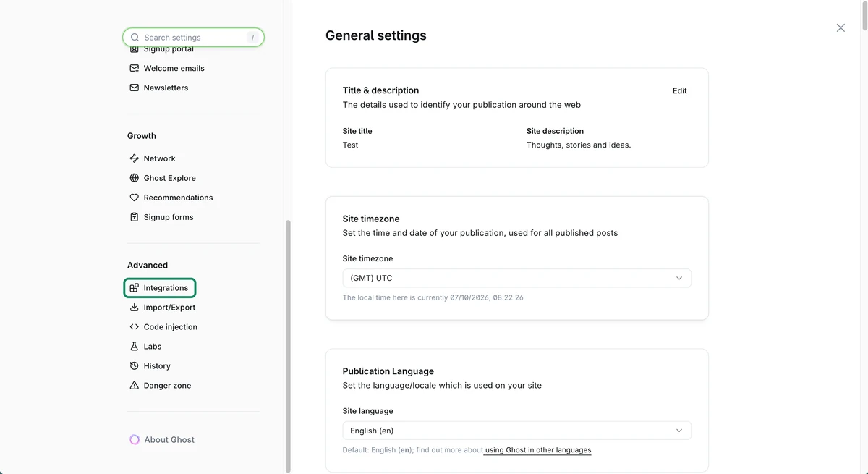This screenshot has width=868, height=474.
Task: Click the Labs flask icon
Action: pos(134,347)
